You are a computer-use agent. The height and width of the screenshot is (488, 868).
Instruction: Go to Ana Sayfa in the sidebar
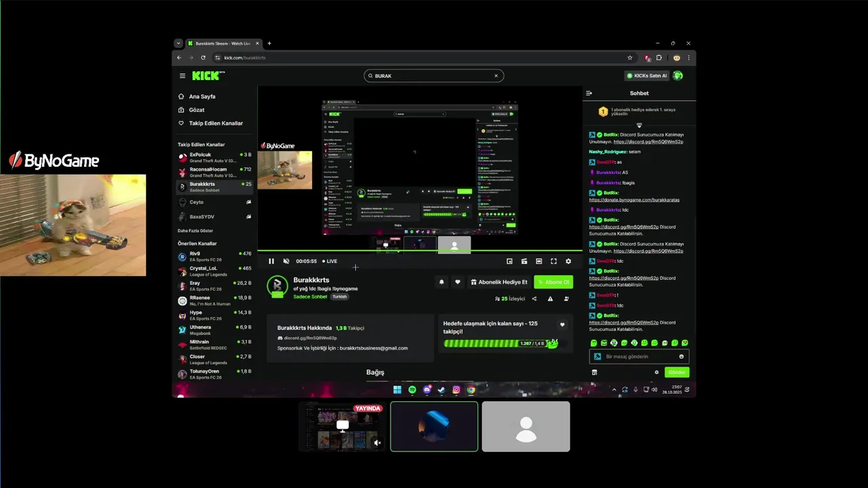point(202,96)
